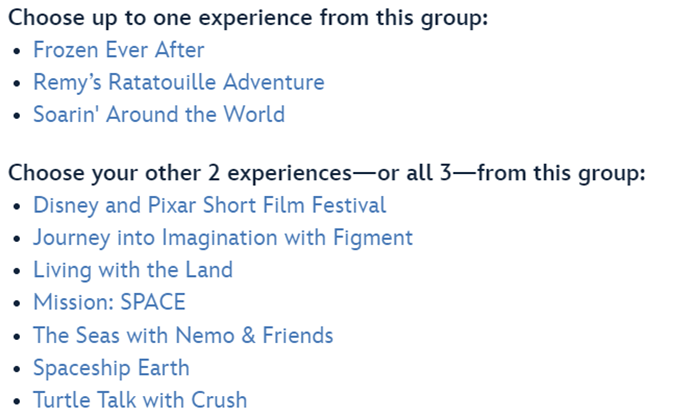Visit Journey into Imagination with Figment
The image size is (692, 417).
[x=222, y=238]
